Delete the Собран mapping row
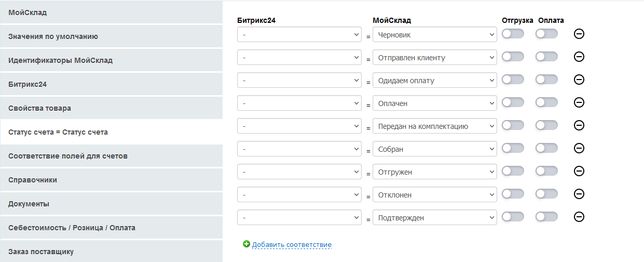Screen dimensions: 644x262 coord(579,148)
